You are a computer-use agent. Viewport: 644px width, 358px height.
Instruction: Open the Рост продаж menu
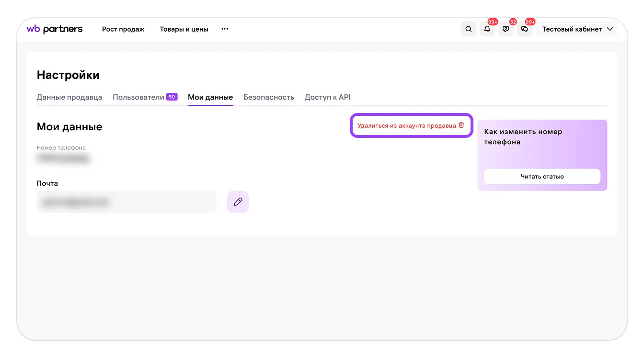(123, 29)
